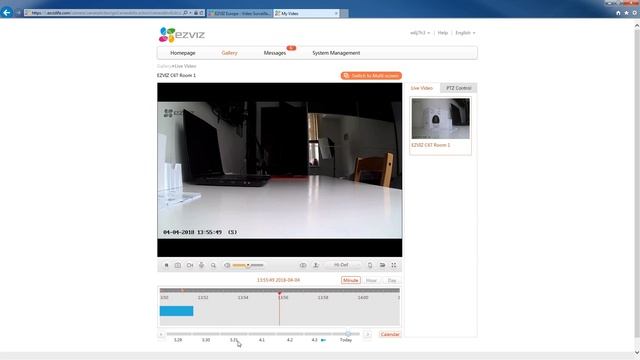640x360 pixels.
Task: Start recording with the video camera icon
Action: [190, 265]
